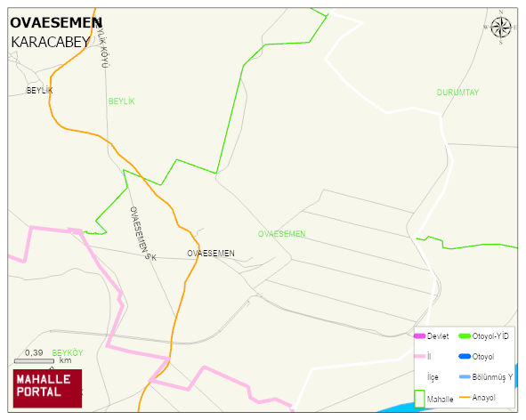Click the İlçe legend label
Viewport: 526px width, 420px height.
click(x=433, y=377)
